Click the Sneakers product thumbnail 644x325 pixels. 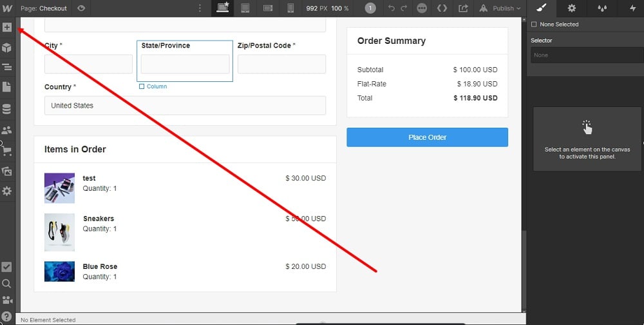click(59, 232)
